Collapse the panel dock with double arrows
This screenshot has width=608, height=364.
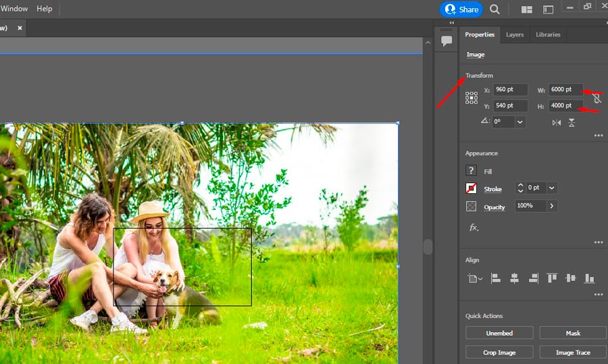tap(451, 23)
